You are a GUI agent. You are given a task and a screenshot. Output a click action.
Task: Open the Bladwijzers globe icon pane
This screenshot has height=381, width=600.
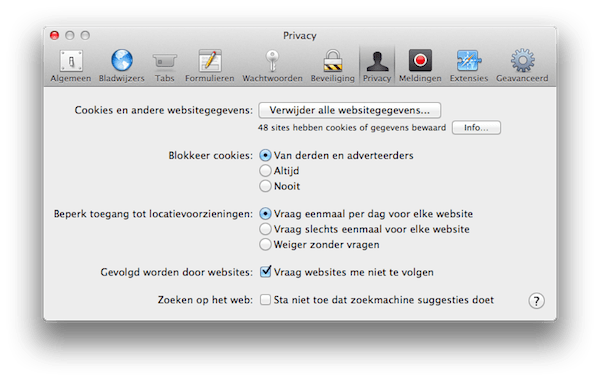(122, 66)
